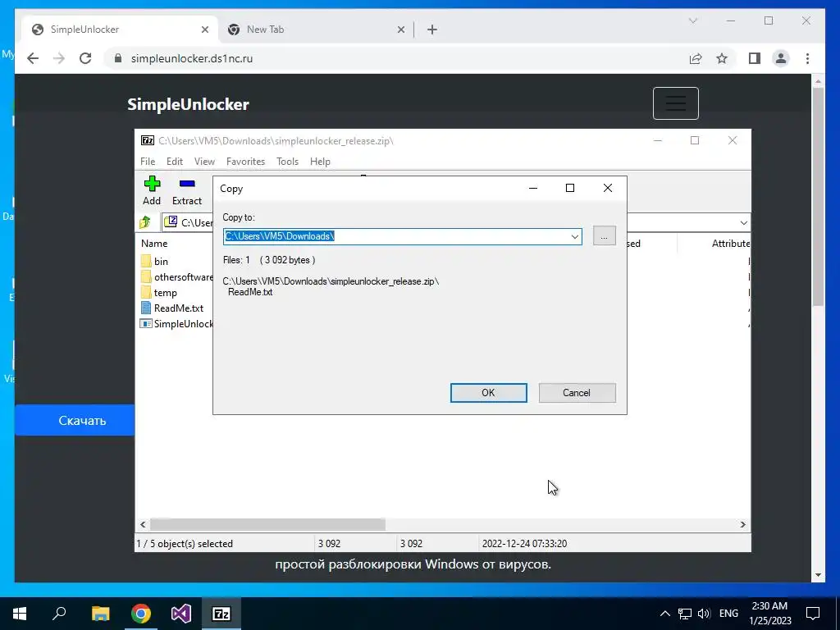Open the Copy to path dropdown
This screenshot has width=840, height=630.
point(574,236)
